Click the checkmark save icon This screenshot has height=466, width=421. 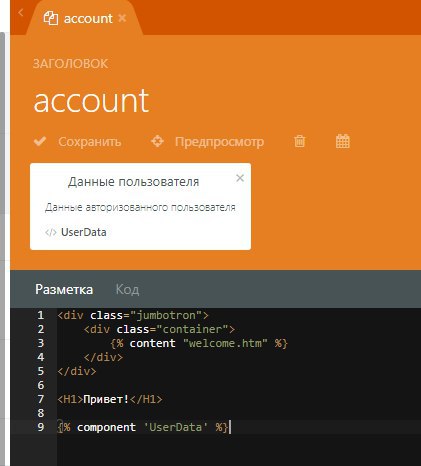pyautogui.click(x=40, y=141)
